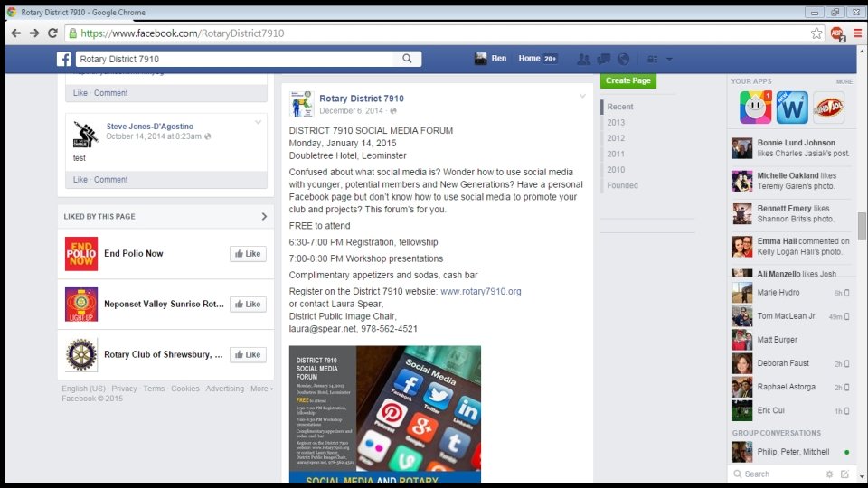Open the messages icon in header
The height and width of the screenshot is (488, 868).
tap(603, 59)
